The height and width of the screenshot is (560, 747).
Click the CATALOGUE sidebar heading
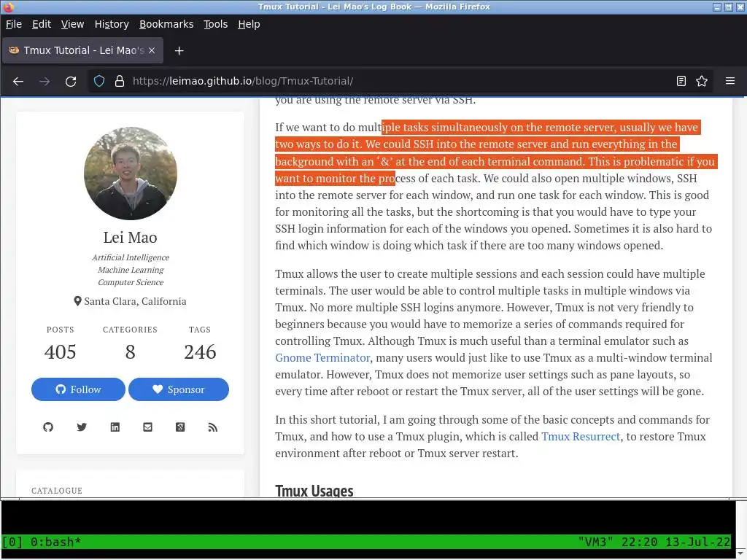click(x=57, y=491)
